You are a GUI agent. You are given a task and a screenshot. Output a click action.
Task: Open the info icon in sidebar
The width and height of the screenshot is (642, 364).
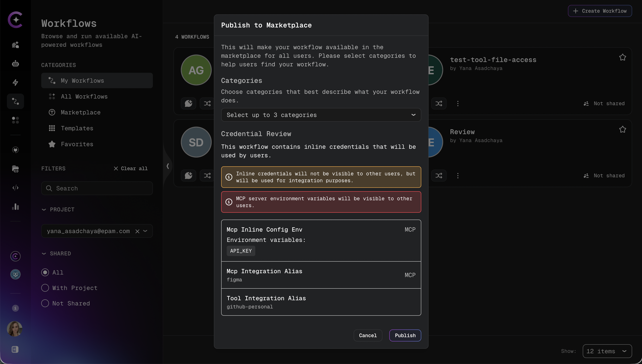[15, 308]
